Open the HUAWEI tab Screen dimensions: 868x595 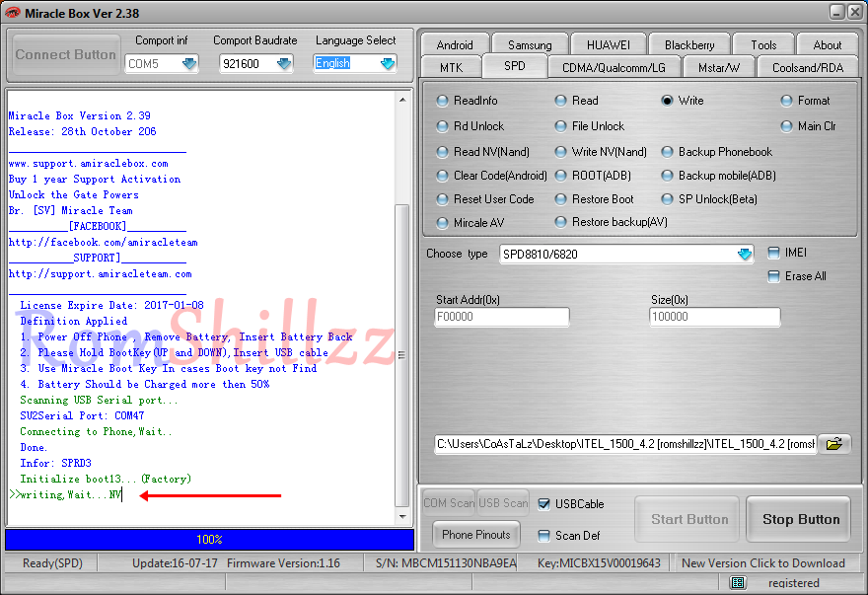[x=609, y=44]
